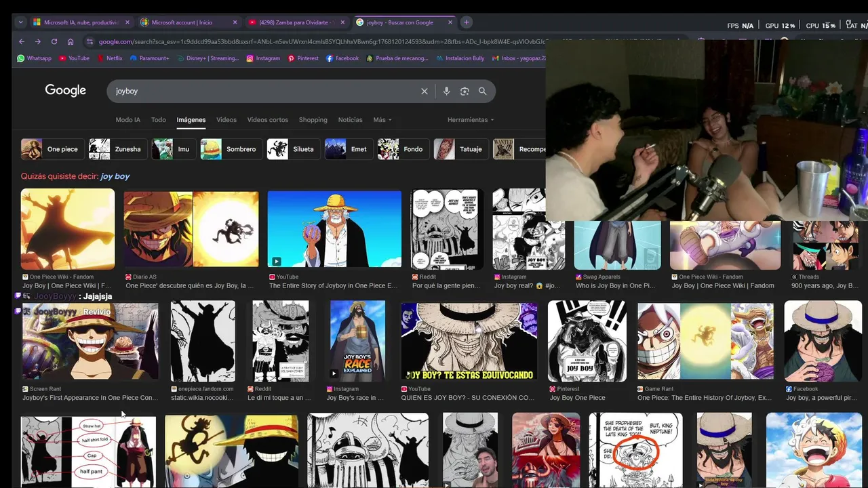
Task: Open the Paramount+ bookmark
Action: tap(149, 58)
